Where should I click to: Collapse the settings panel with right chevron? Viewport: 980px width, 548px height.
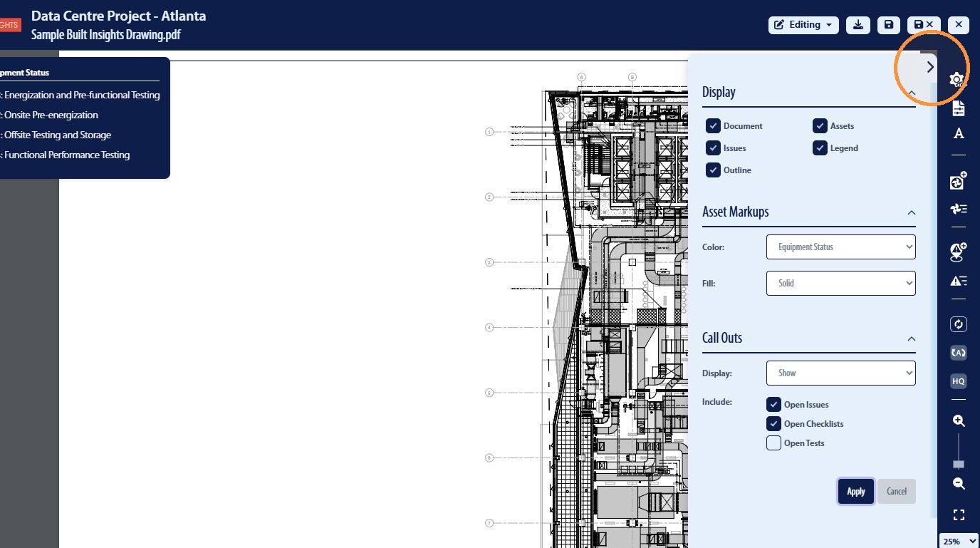tap(930, 67)
